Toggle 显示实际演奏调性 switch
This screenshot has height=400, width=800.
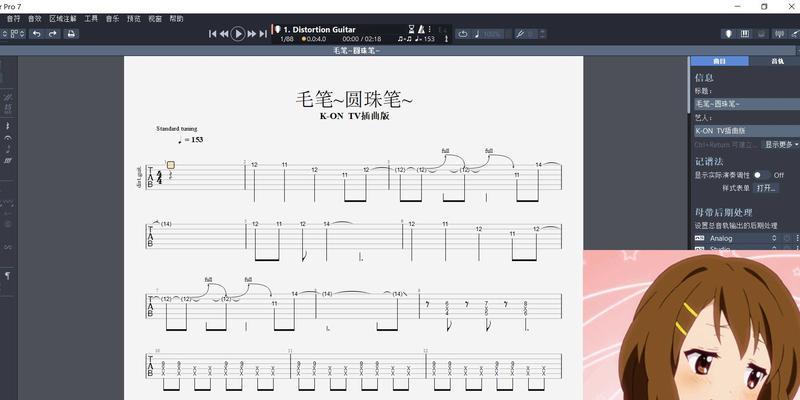(761, 175)
